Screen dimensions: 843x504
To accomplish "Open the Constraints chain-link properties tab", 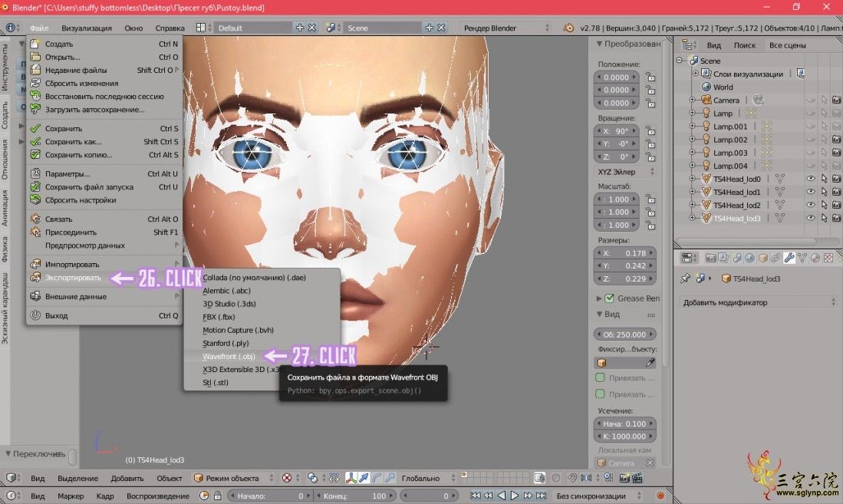I will (x=775, y=259).
